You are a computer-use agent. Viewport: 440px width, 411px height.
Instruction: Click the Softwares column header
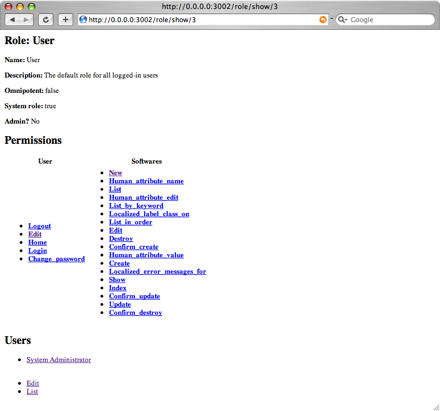click(147, 161)
